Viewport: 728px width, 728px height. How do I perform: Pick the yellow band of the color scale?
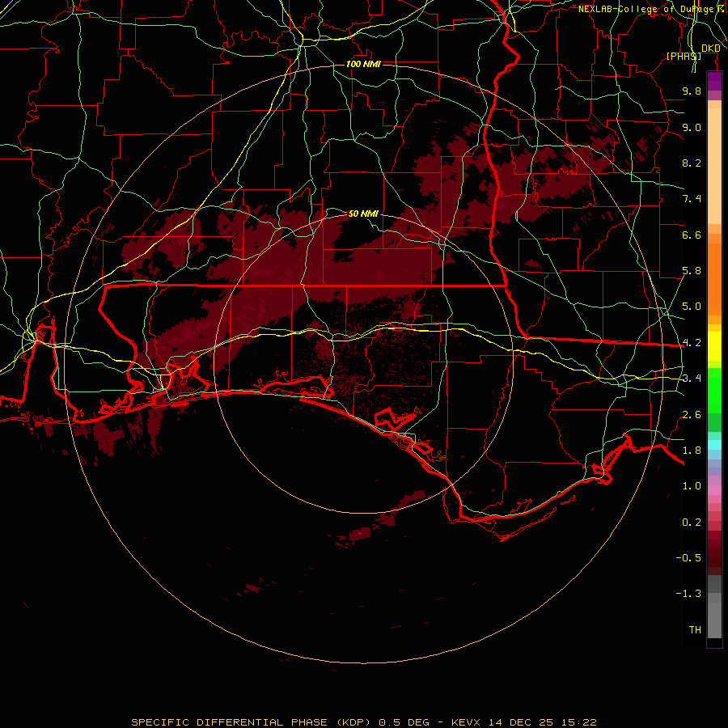pyautogui.click(x=714, y=346)
